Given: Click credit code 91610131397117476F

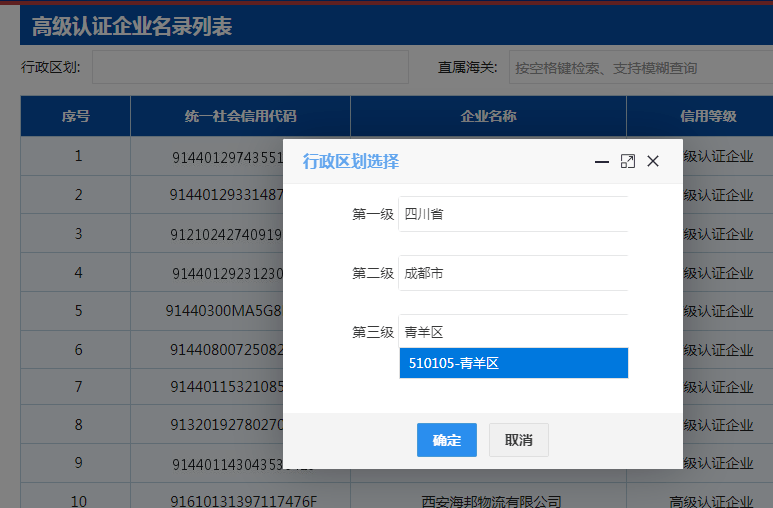Looking at the screenshot, I should (x=244, y=502).
